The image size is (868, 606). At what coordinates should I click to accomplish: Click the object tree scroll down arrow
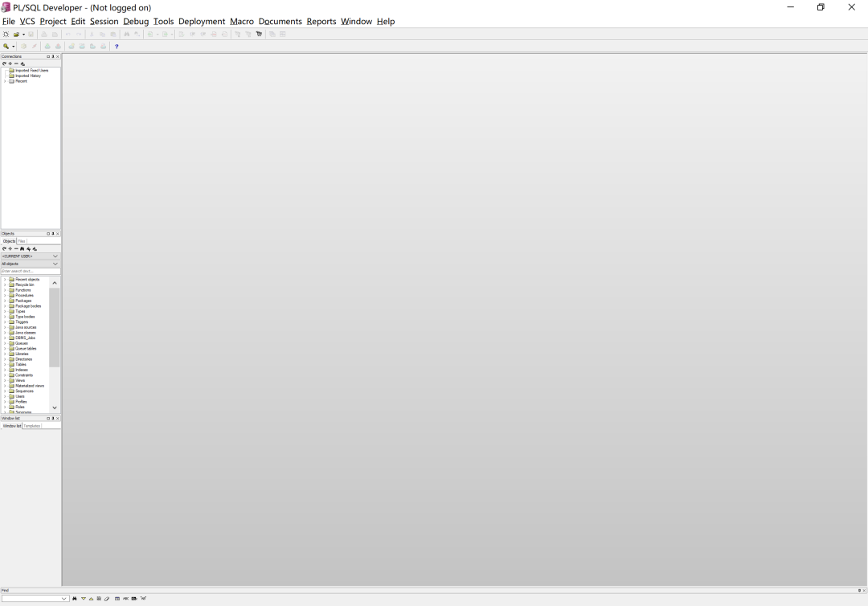(55, 407)
